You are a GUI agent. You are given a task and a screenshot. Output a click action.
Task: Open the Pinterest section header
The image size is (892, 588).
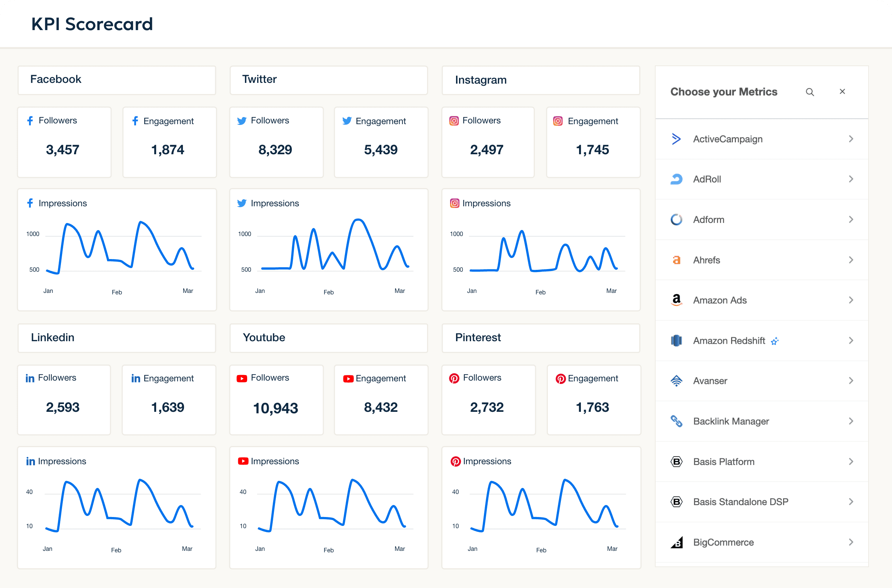478,337
